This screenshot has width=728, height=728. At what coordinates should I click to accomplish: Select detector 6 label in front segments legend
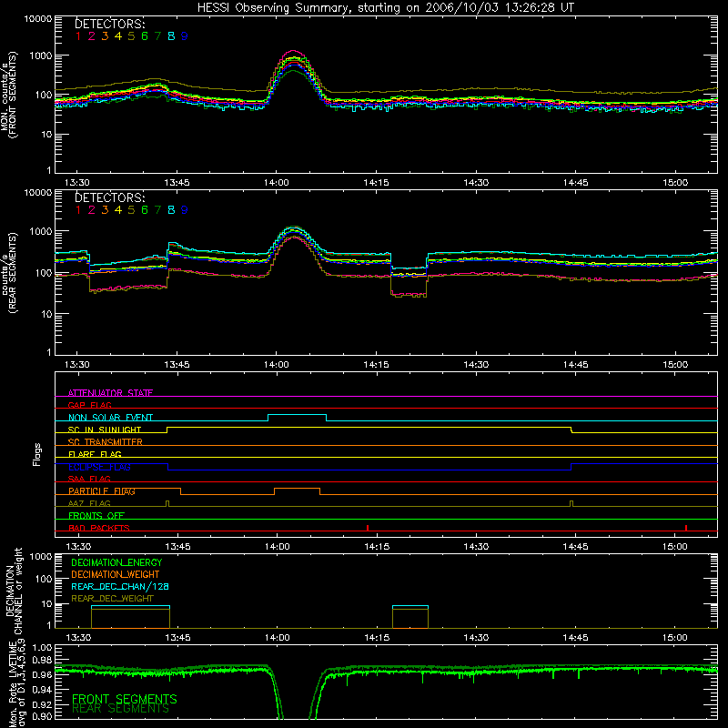[145, 36]
